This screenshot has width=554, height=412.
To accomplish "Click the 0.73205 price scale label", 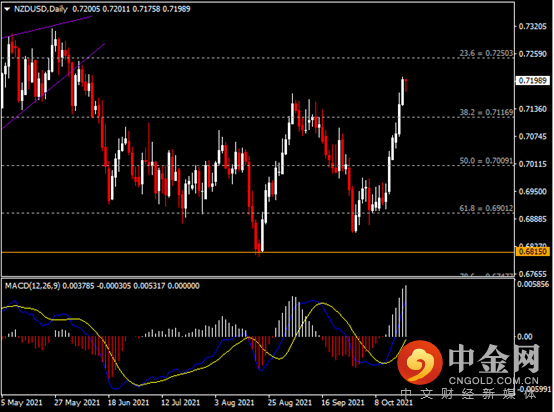I will click(533, 27).
